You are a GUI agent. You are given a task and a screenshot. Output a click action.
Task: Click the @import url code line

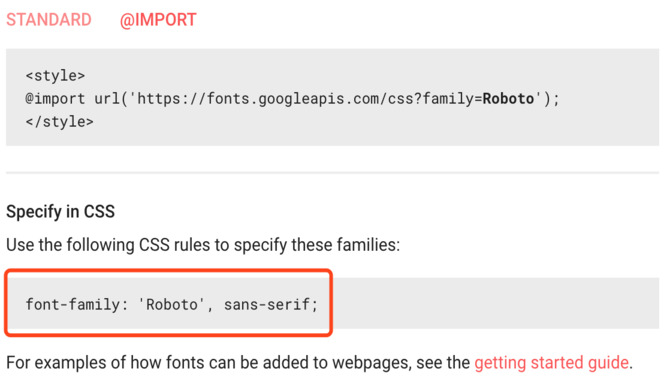292,99
